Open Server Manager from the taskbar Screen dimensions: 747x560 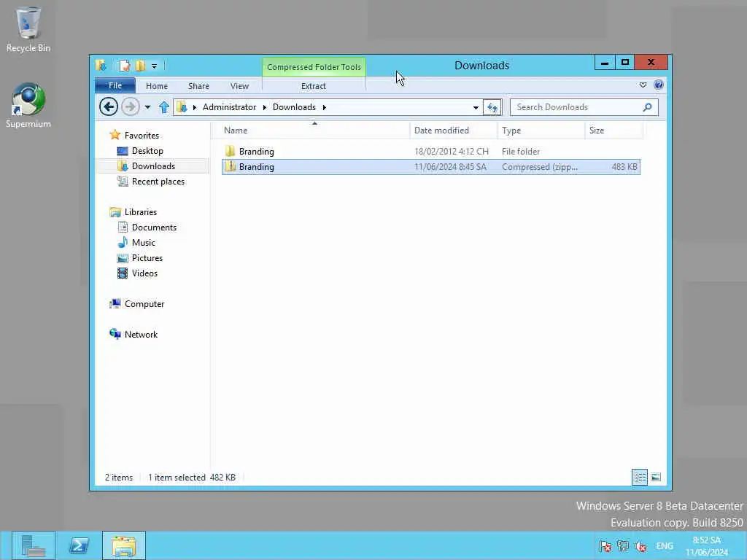tap(34, 545)
